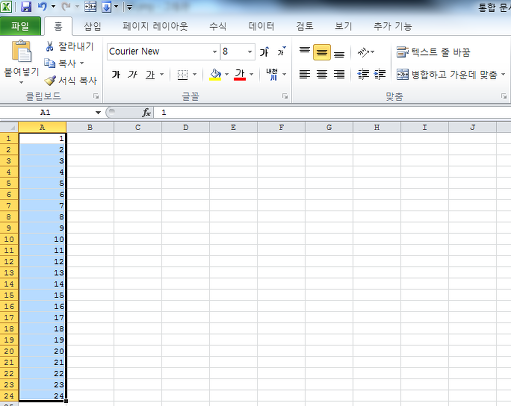The height and width of the screenshot is (406, 511).
Task: Toggle underline formatting (가 underlined)
Action: [150, 74]
